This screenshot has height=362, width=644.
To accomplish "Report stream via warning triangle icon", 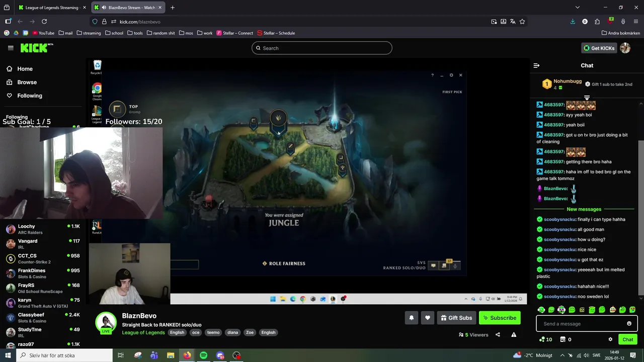I will click(514, 335).
